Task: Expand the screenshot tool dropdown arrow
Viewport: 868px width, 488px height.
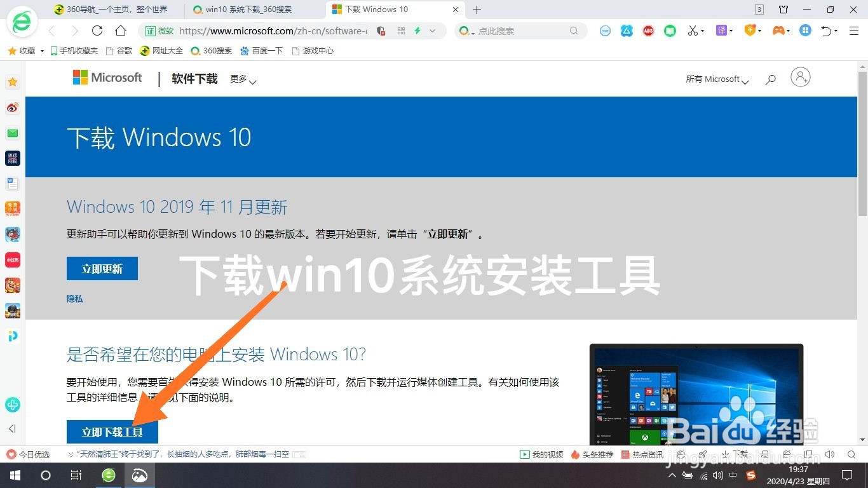Action: point(703,30)
